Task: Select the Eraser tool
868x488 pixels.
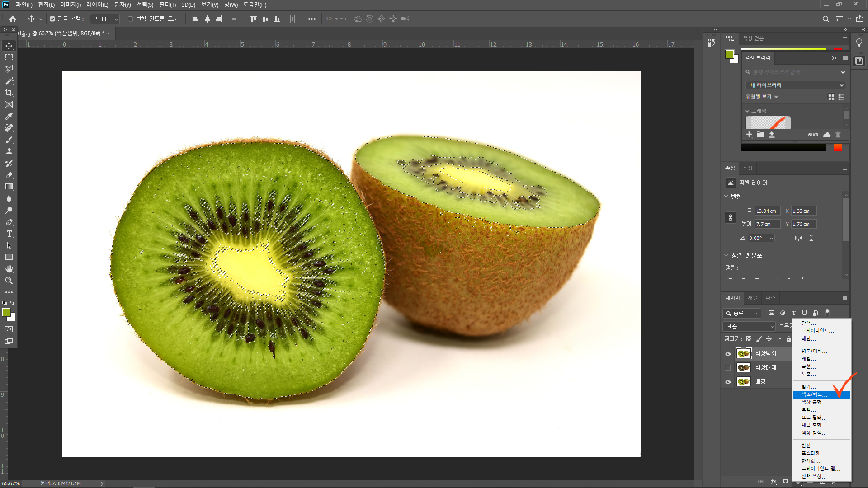Action: [9, 175]
